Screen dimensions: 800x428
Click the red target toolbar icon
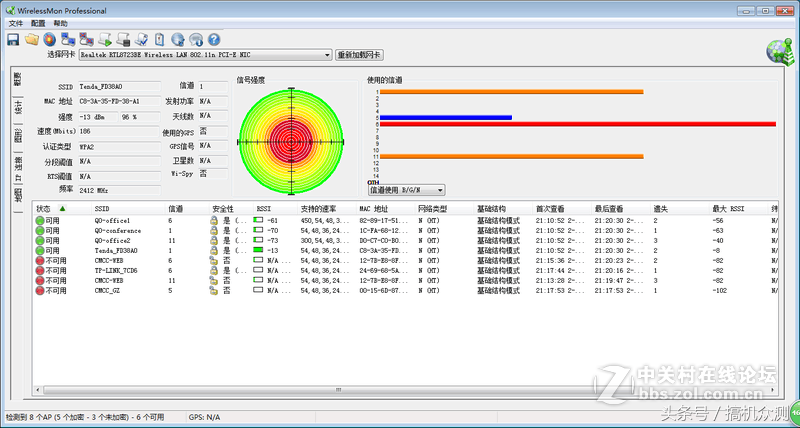click(x=49, y=39)
